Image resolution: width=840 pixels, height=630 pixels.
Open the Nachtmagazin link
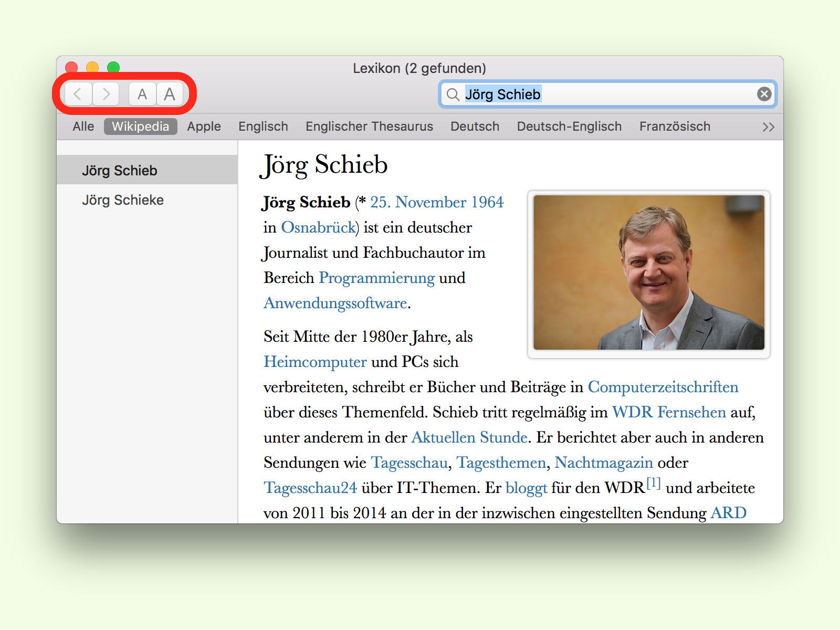[x=604, y=463]
